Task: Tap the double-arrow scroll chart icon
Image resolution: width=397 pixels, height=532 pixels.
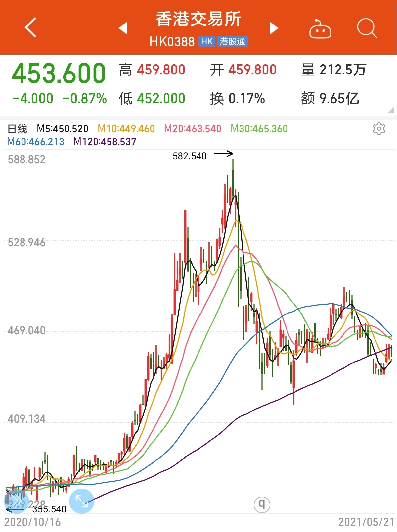Action: [16, 501]
